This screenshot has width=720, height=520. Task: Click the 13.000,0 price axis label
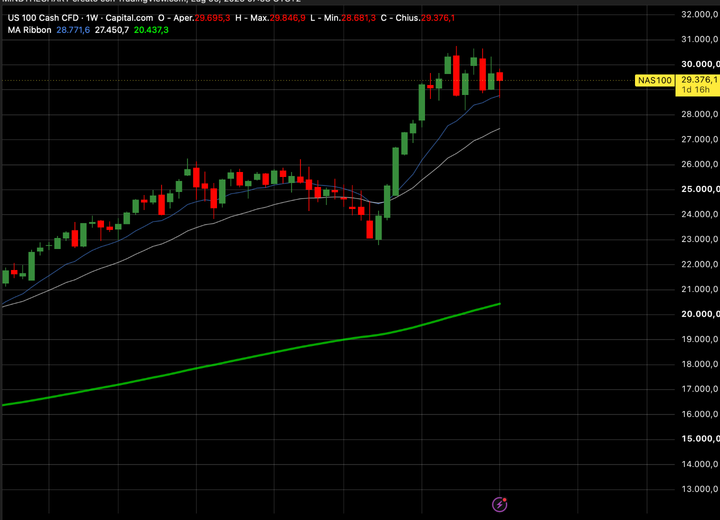[700, 489]
